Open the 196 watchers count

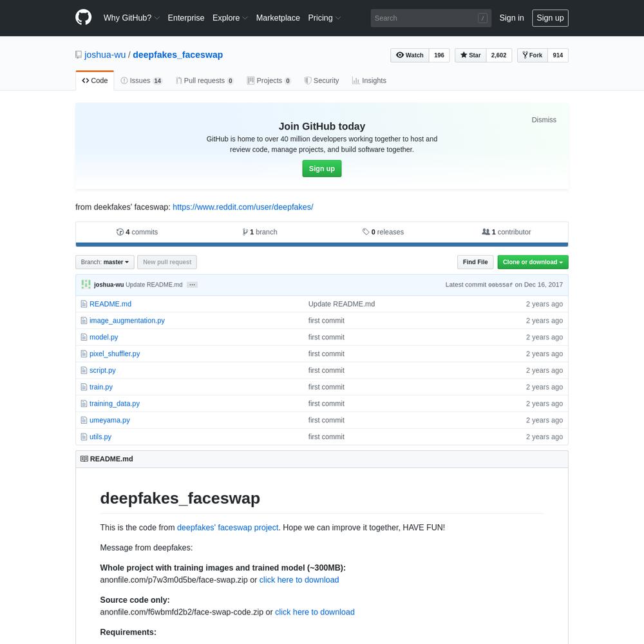click(x=439, y=55)
